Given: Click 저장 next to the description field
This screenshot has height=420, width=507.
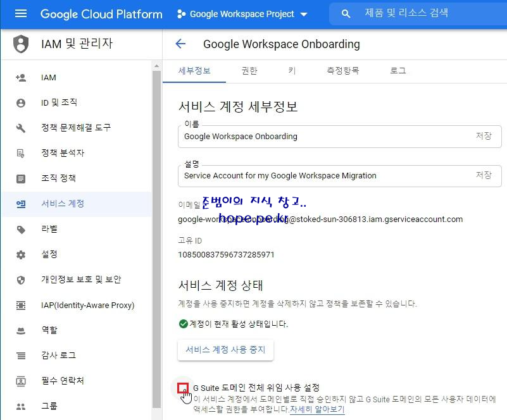Looking at the screenshot, I should pos(484,175).
